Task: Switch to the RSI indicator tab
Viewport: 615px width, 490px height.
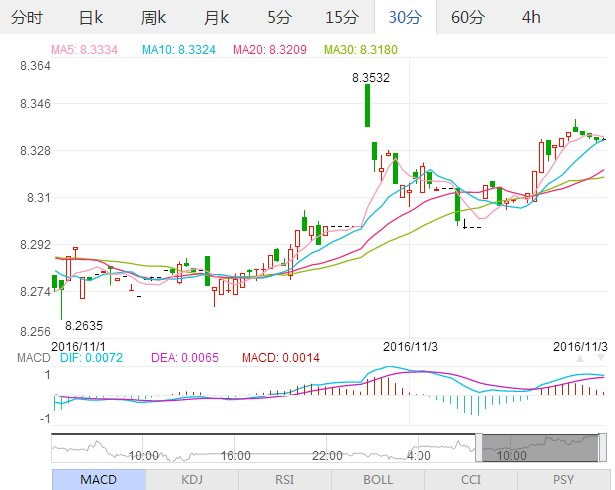Action: [285, 479]
